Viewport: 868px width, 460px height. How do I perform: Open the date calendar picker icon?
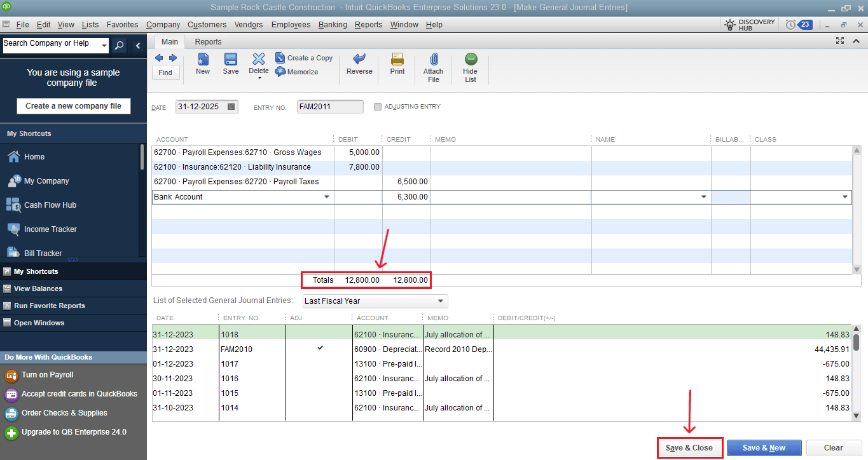(x=231, y=107)
